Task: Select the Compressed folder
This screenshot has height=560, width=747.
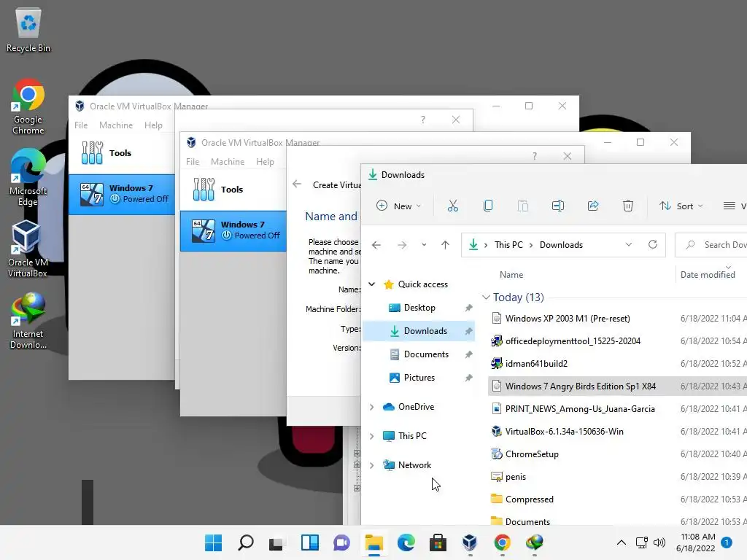Action: (x=617, y=499)
